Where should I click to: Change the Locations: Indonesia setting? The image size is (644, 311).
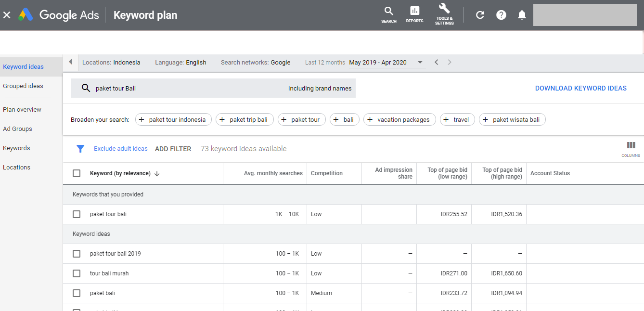tap(111, 62)
